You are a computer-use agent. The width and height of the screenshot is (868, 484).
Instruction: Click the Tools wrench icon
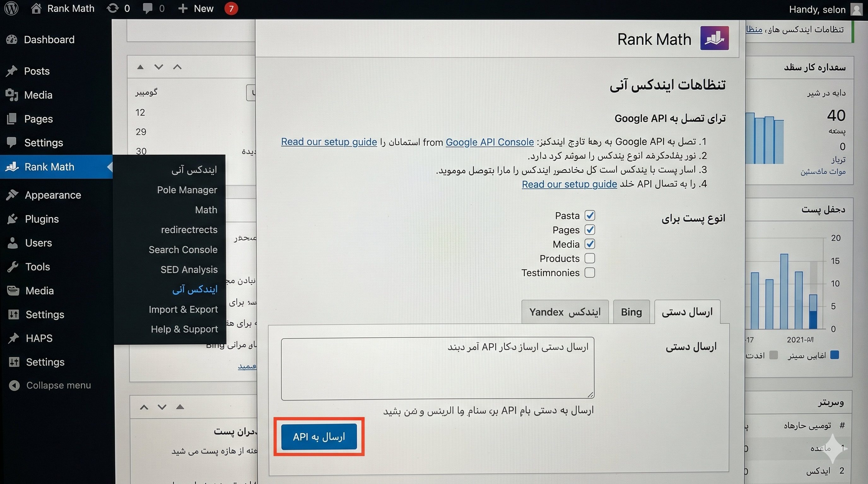(13, 267)
